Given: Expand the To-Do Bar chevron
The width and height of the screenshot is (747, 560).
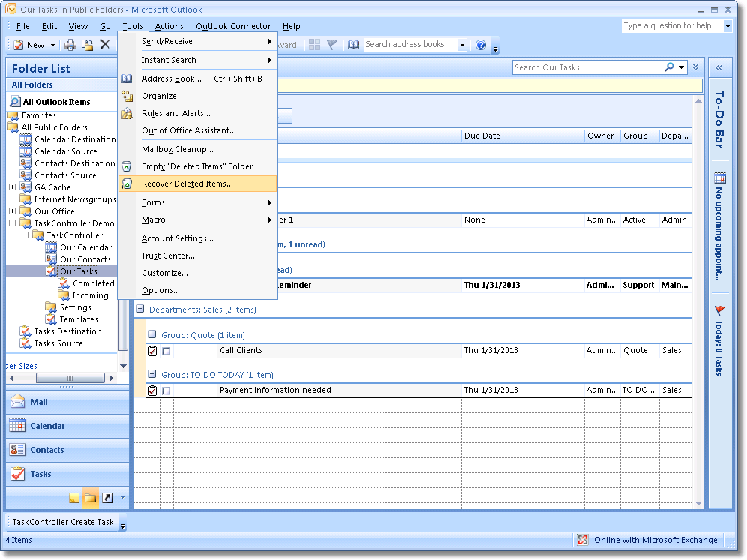Looking at the screenshot, I should [x=718, y=67].
